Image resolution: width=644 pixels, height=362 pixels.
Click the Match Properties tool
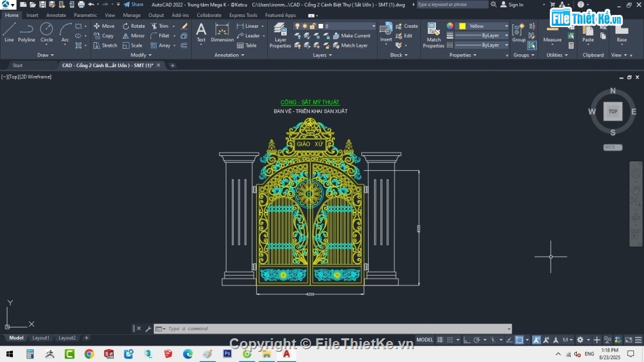tap(433, 35)
